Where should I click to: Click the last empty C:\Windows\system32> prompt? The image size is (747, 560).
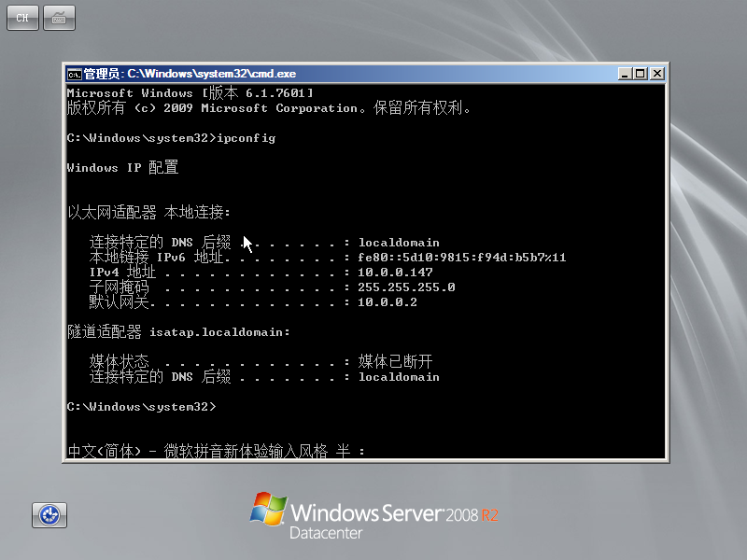(x=142, y=407)
